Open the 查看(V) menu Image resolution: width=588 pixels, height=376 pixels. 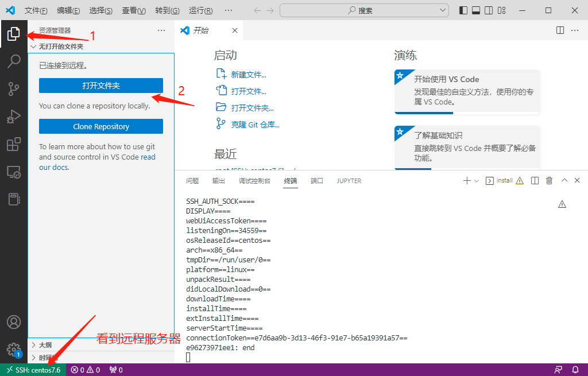click(134, 10)
